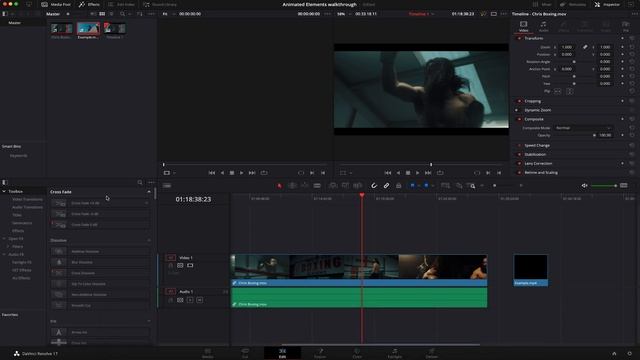Switch media pool to thumbnail view
This screenshot has height=360, width=640.
(102, 14)
